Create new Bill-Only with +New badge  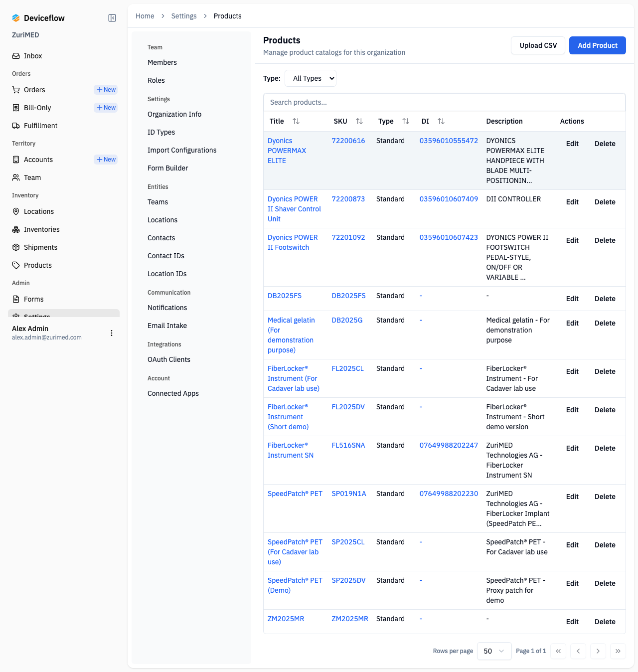point(106,108)
